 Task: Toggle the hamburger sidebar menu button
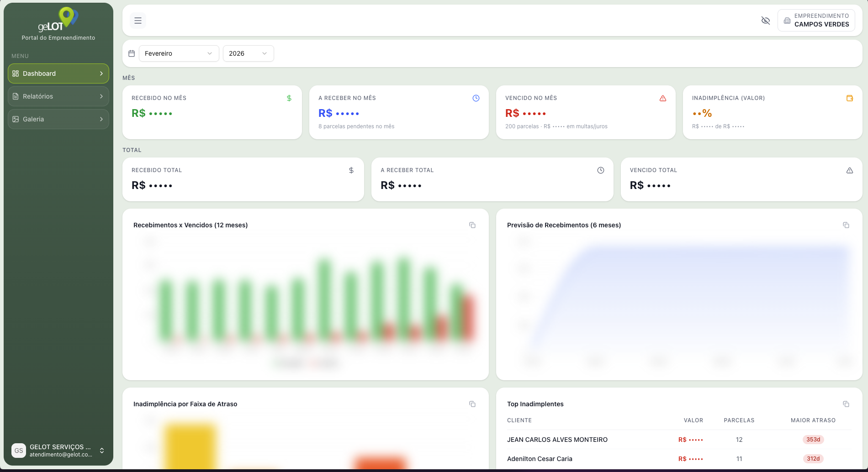(138, 21)
